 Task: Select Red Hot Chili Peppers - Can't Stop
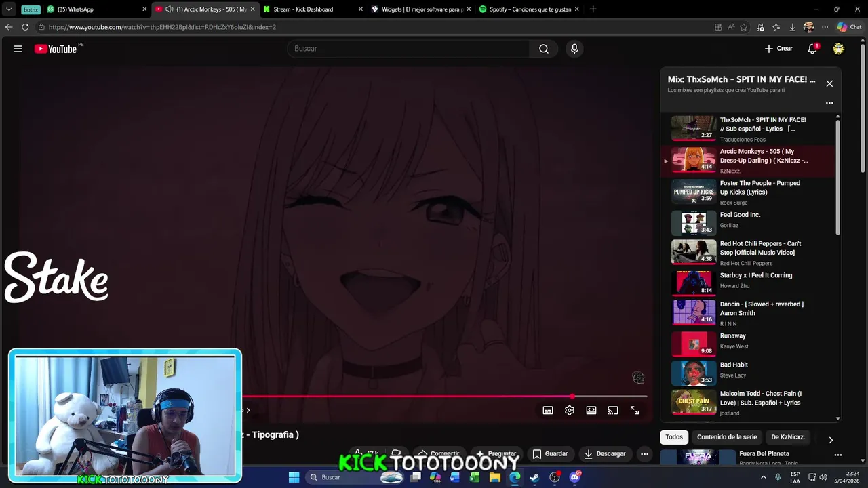tap(749, 251)
